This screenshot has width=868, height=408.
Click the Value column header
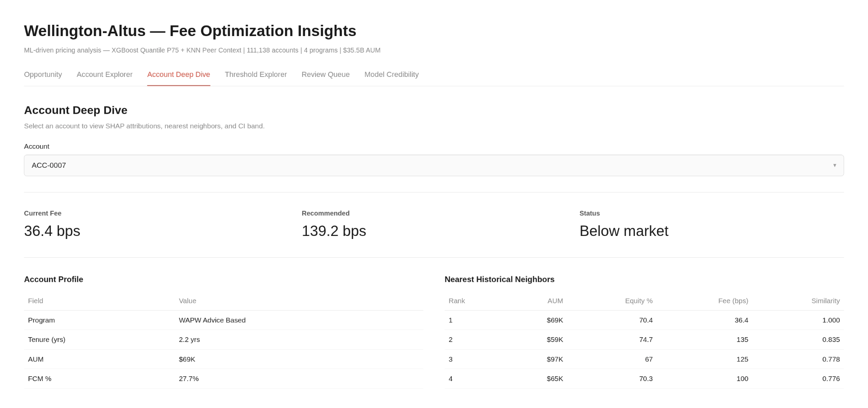click(x=187, y=301)
